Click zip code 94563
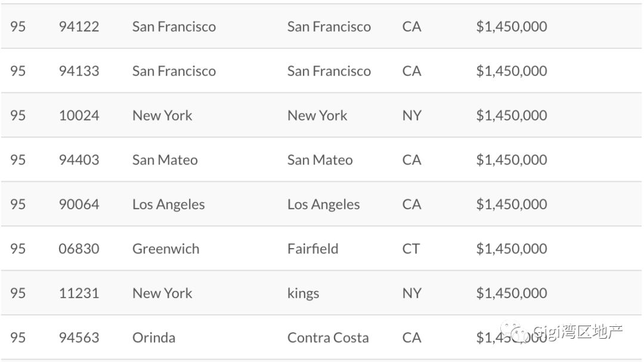 [79, 338]
